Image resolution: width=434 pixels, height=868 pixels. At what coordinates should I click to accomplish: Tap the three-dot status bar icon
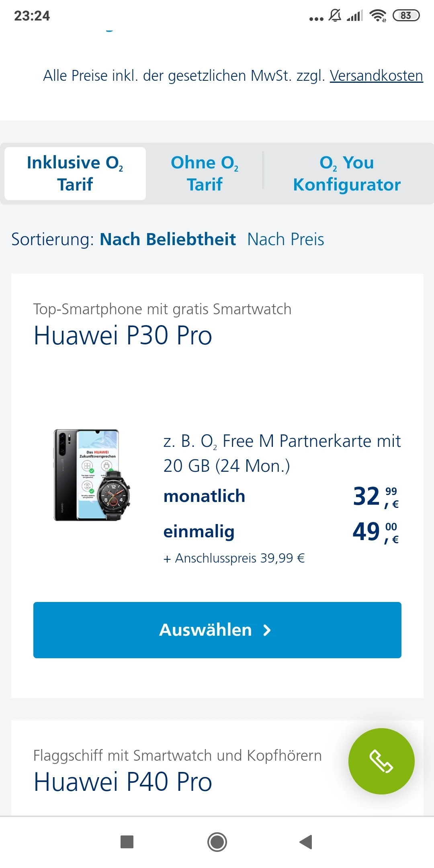click(x=316, y=18)
